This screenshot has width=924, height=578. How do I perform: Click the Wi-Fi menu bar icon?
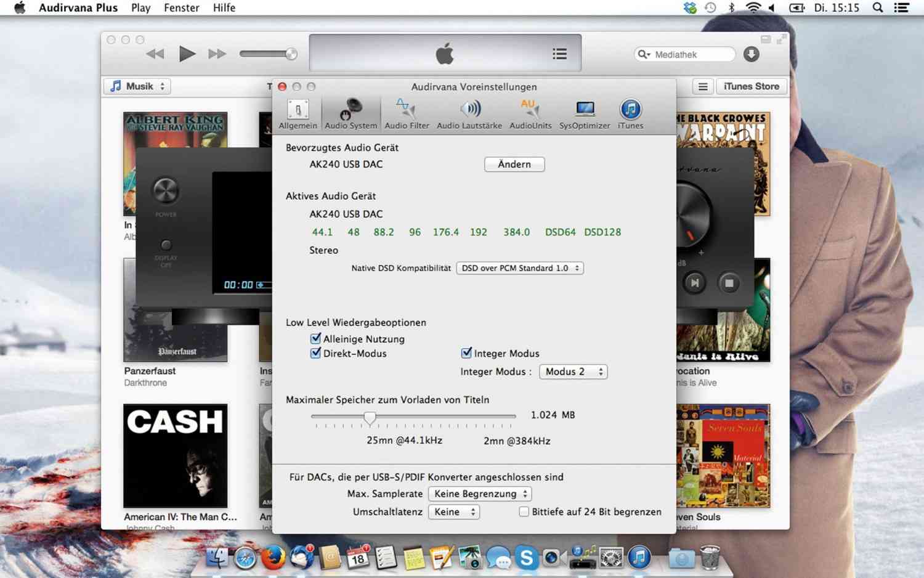(x=753, y=8)
